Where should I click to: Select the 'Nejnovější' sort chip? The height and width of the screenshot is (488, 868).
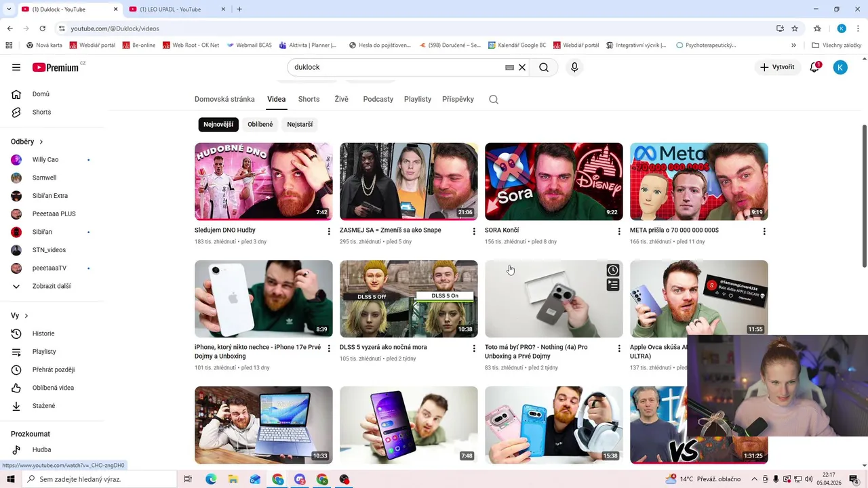pos(218,125)
